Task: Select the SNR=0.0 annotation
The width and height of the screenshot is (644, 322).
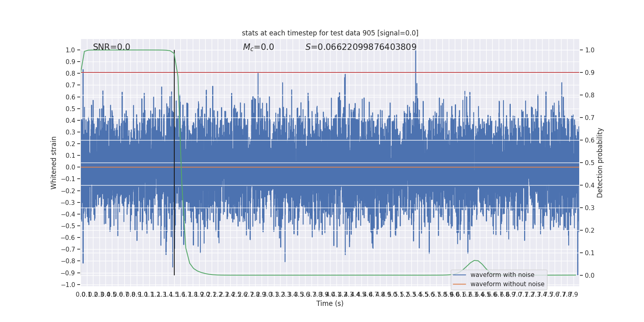Action: pyautogui.click(x=111, y=47)
